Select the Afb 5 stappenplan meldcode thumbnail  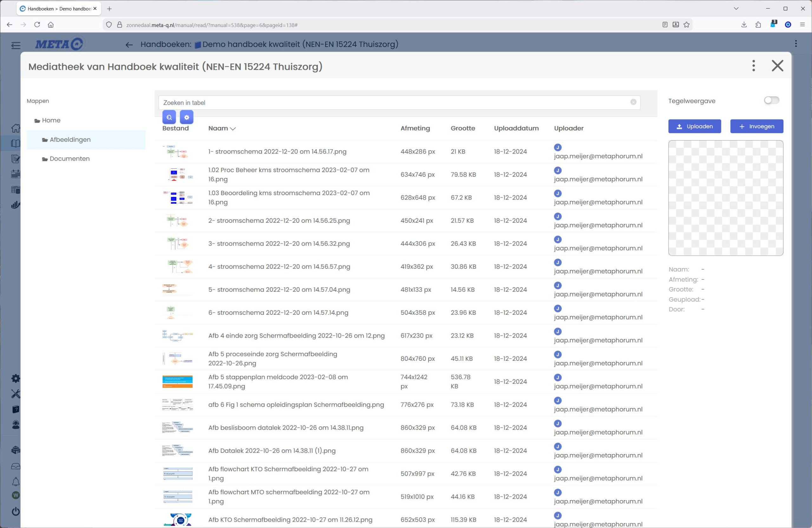(177, 382)
